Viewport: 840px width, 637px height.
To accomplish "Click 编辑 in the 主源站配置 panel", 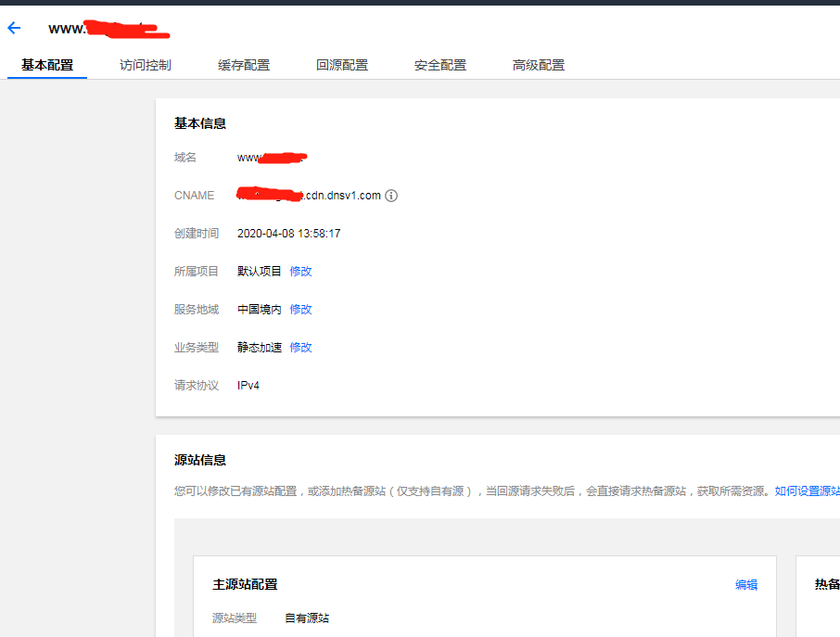I will (x=746, y=585).
